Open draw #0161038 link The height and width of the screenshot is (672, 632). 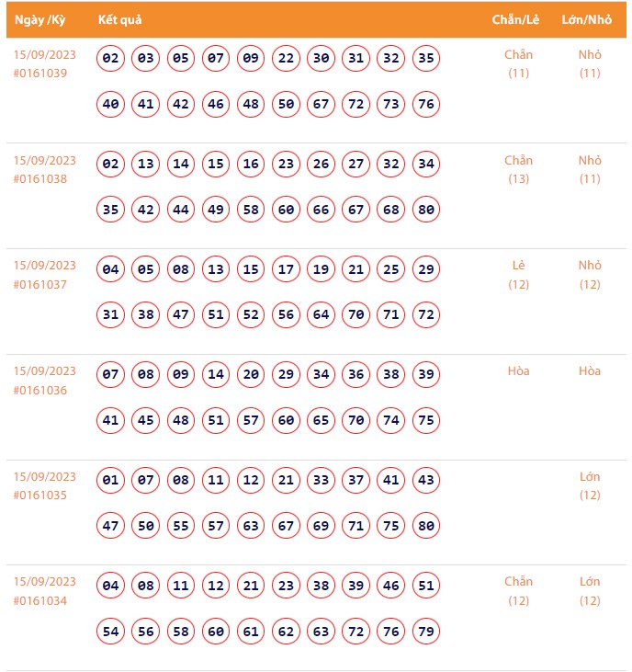pos(40,179)
